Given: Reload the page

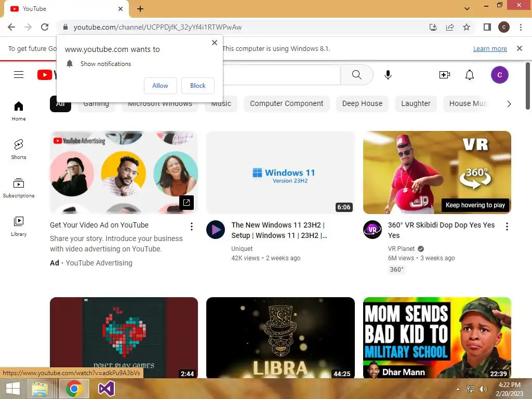Looking at the screenshot, I should (45, 27).
